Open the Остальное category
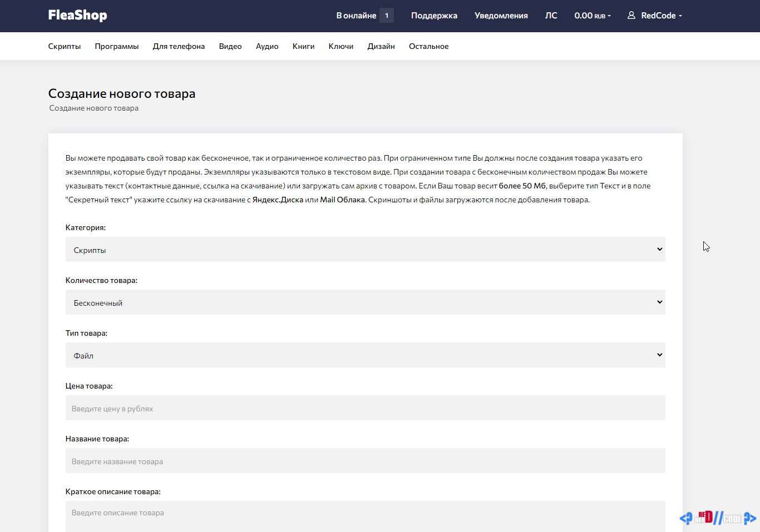Viewport: 760px width, 532px height. 428,46
